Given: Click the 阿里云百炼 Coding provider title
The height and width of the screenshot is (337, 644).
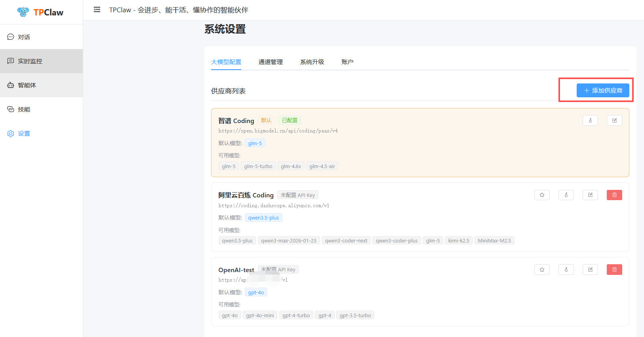Looking at the screenshot, I should coord(246,195).
